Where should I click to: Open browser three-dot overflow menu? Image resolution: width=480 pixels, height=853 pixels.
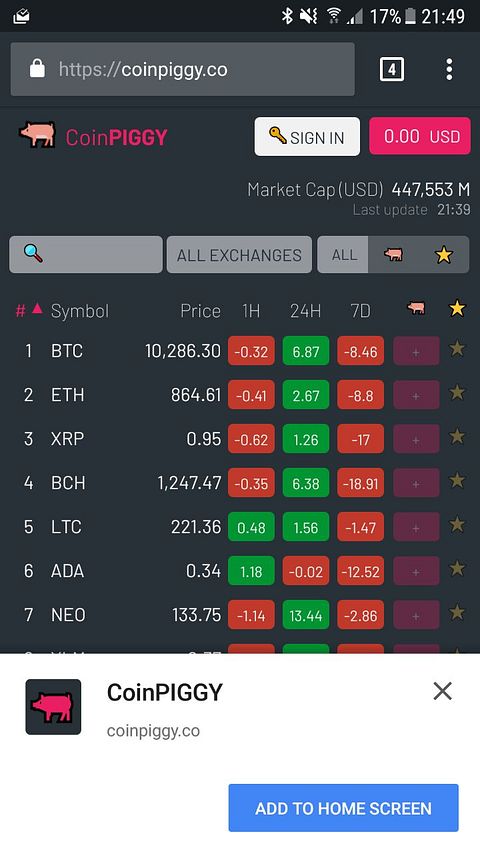[x=449, y=70]
